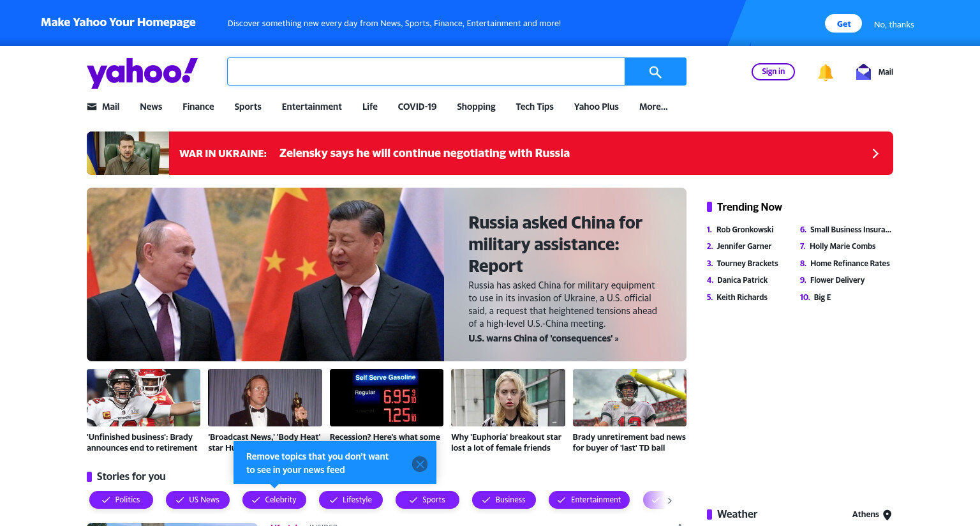Open the COVID-19 section
The image size is (980, 526).
(417, 107)
